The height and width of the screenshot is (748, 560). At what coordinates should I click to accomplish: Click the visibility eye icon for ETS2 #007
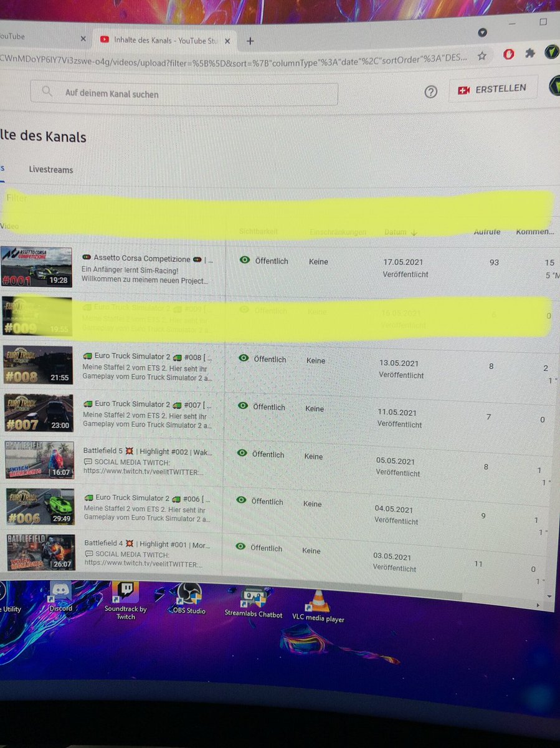point(242,406)
